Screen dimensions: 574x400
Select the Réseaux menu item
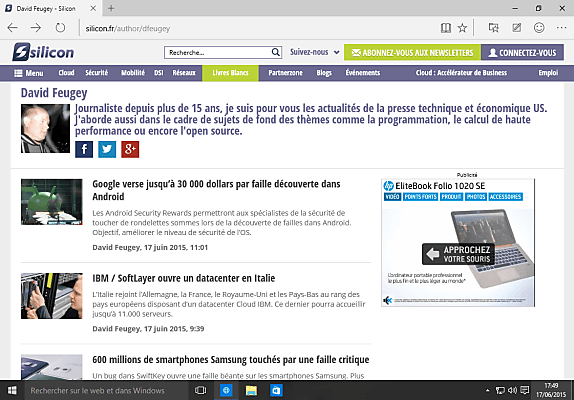[184, 73]
